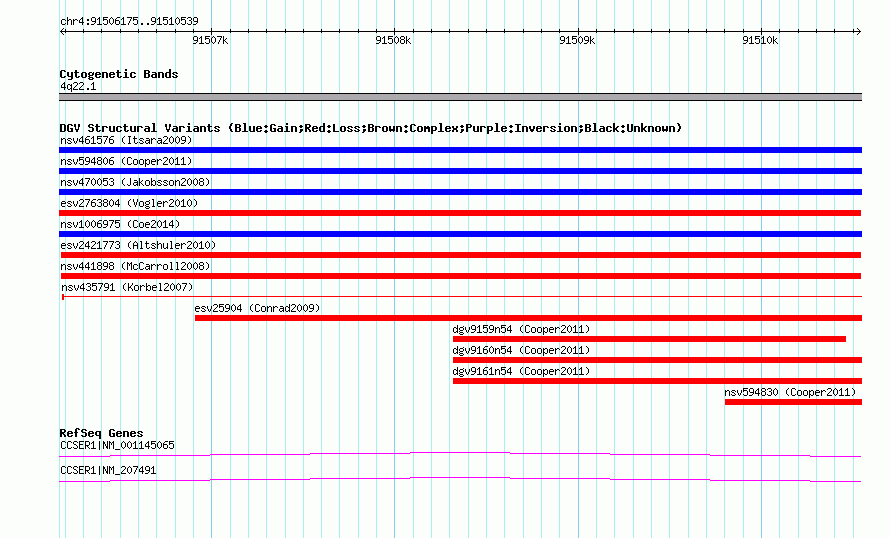Image resolution: width=890 pixels, height=538 pixels.
Task: Click gene label CCSER1|NM_207491
Action: (108, 470)
